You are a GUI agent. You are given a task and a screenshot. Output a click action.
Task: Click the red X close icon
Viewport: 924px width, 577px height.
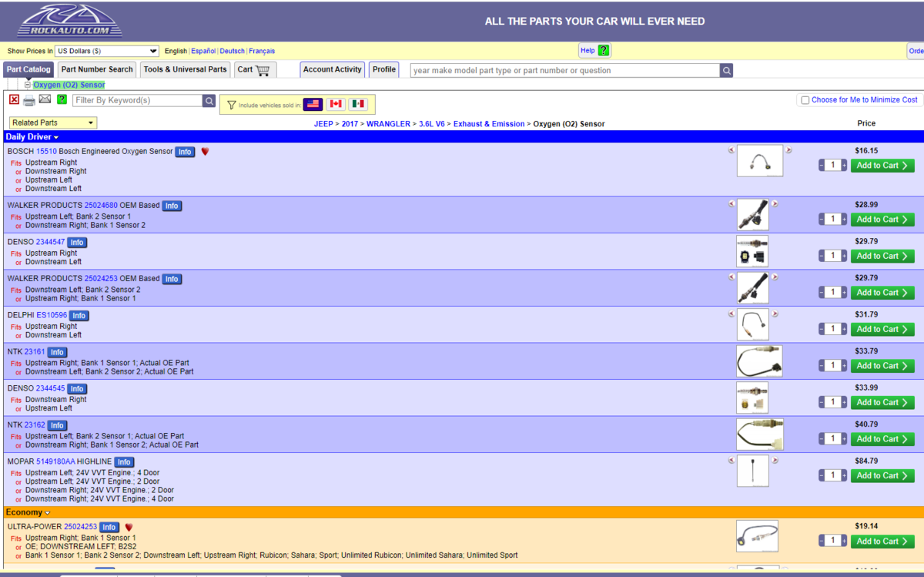pyautogui.click(x=14, y=99)
